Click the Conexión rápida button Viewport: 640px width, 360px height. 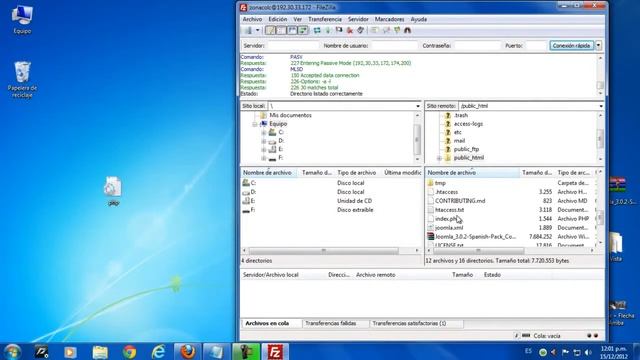[x=571, y=46]
